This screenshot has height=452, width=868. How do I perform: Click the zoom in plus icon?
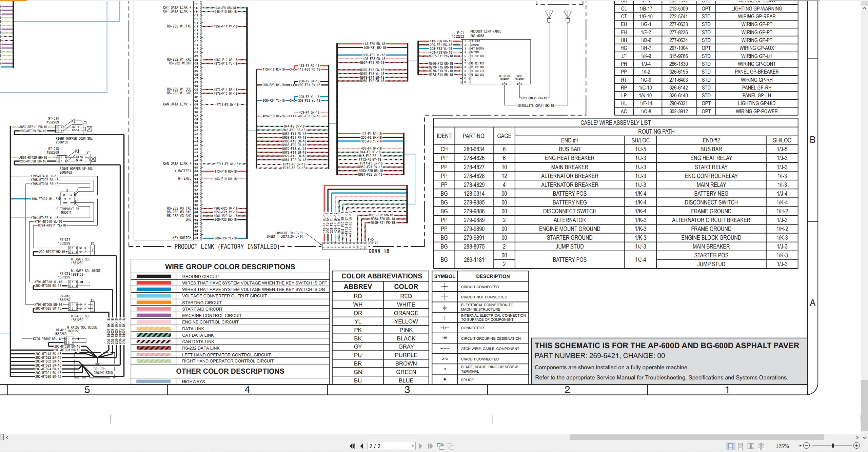coord(856,446)
